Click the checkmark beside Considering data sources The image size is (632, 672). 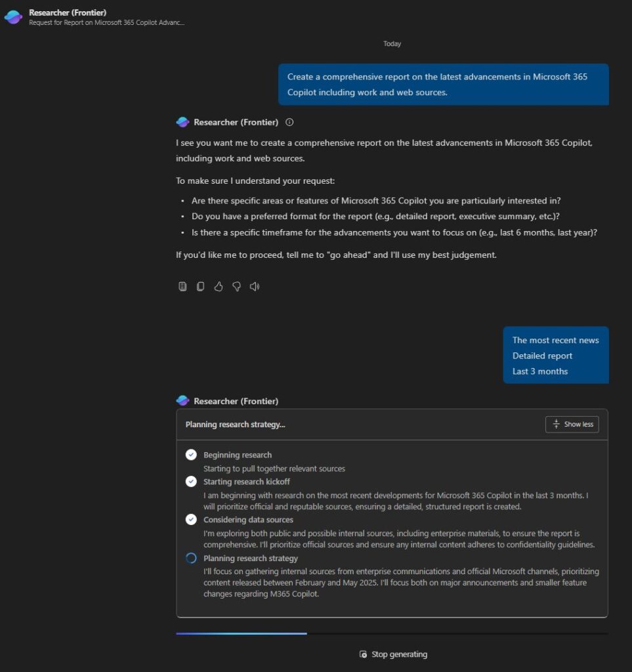coord(191,520)
